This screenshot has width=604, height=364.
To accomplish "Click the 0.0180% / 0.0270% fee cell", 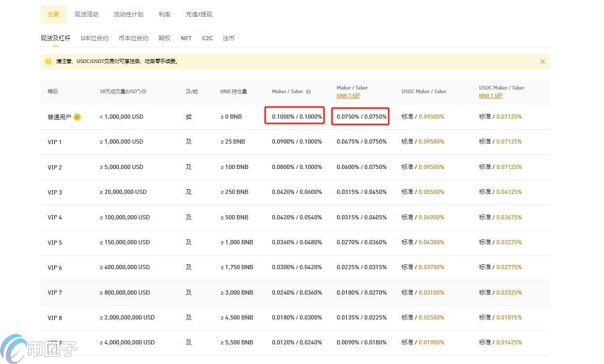I will (362, 292).
